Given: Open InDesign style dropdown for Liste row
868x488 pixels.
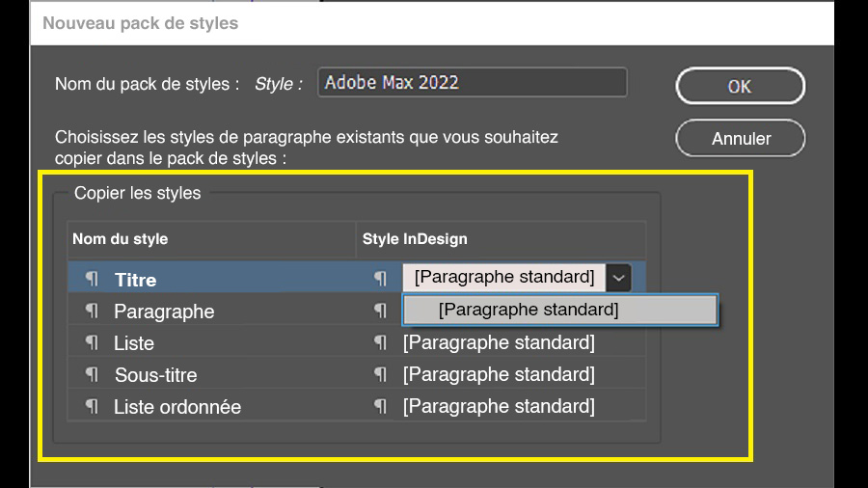Looking at the screenshot, I should [499, 342].
